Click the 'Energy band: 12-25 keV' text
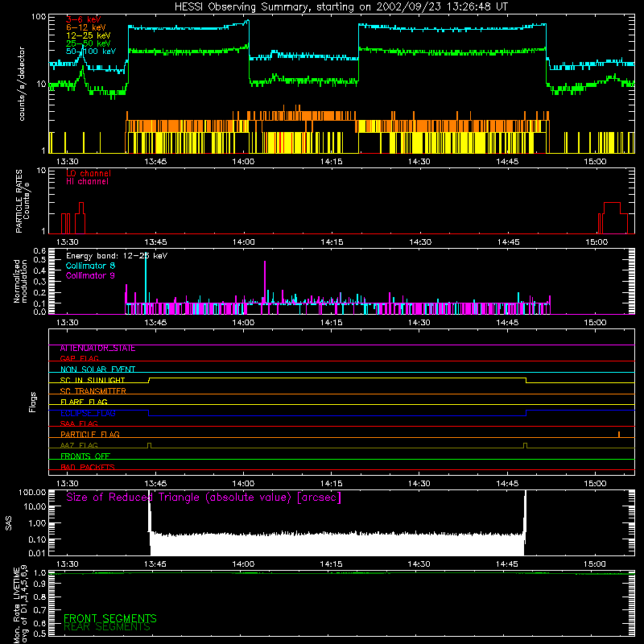The image size is (644, 644). click(117, 256)
